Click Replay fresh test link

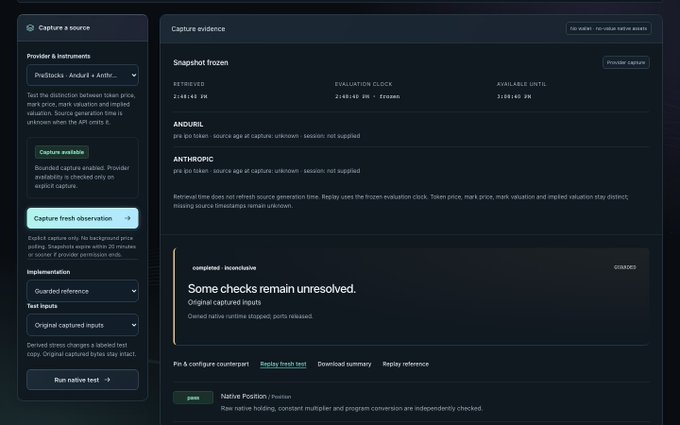[283, 364]
